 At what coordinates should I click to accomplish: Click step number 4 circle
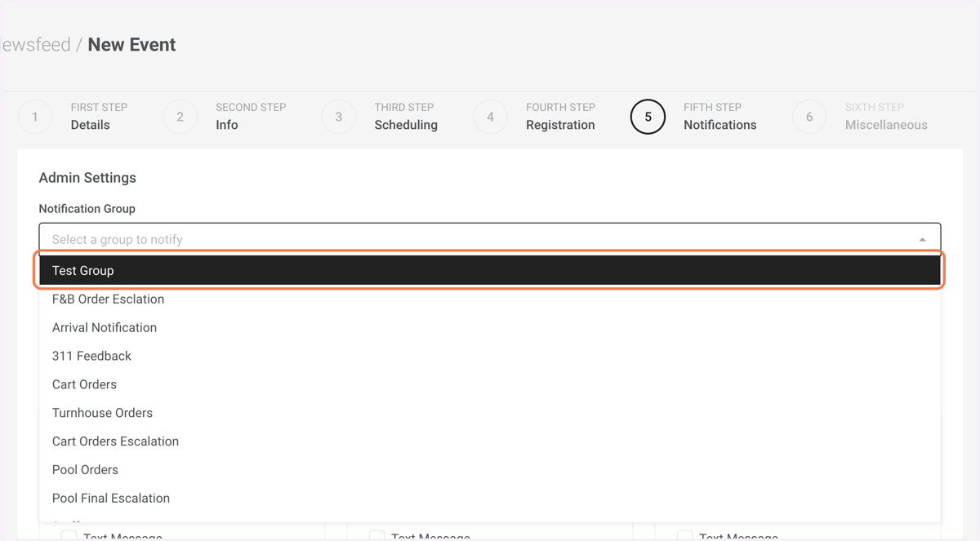click(x=490, y=117)
